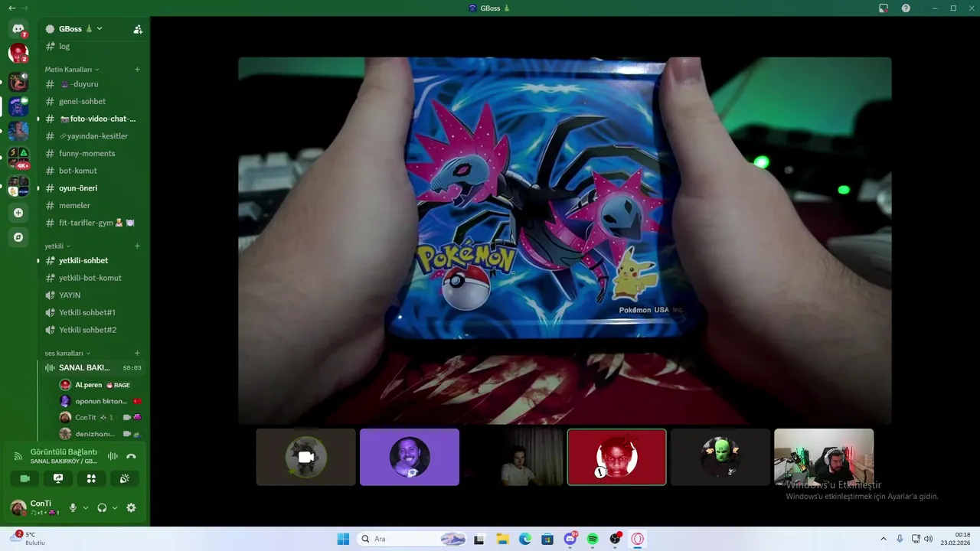Deafen with the headphones button

pos(102,507)
